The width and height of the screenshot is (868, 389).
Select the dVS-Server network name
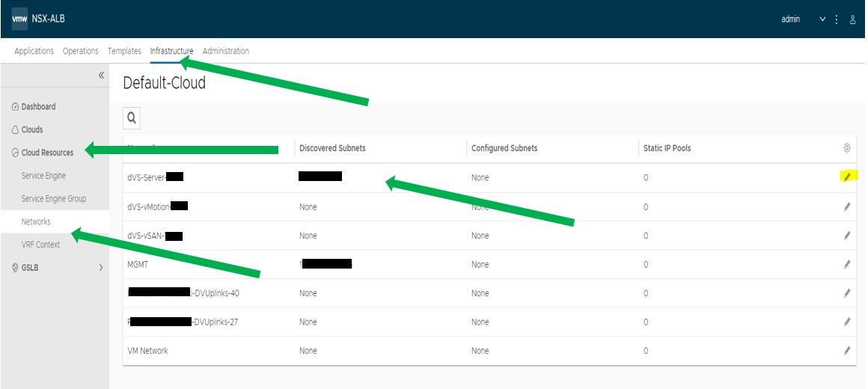[x=155, y=177]
